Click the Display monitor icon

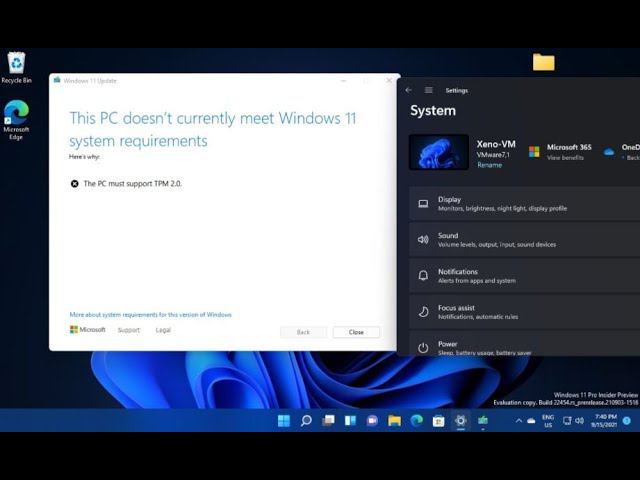(x=423, y=204)
